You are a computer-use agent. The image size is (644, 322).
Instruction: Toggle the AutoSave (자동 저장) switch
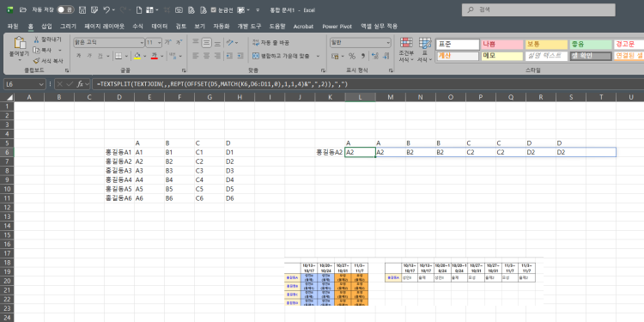(x=66, y=9)
